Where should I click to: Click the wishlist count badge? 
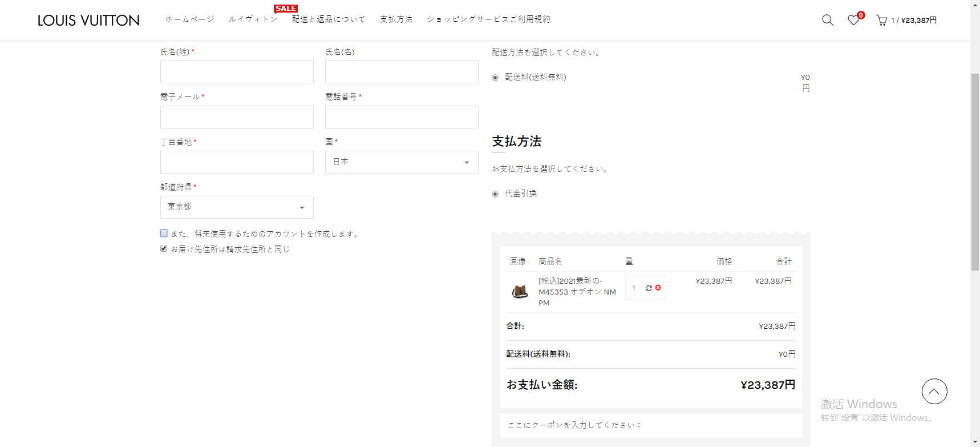tap(861, 15)
